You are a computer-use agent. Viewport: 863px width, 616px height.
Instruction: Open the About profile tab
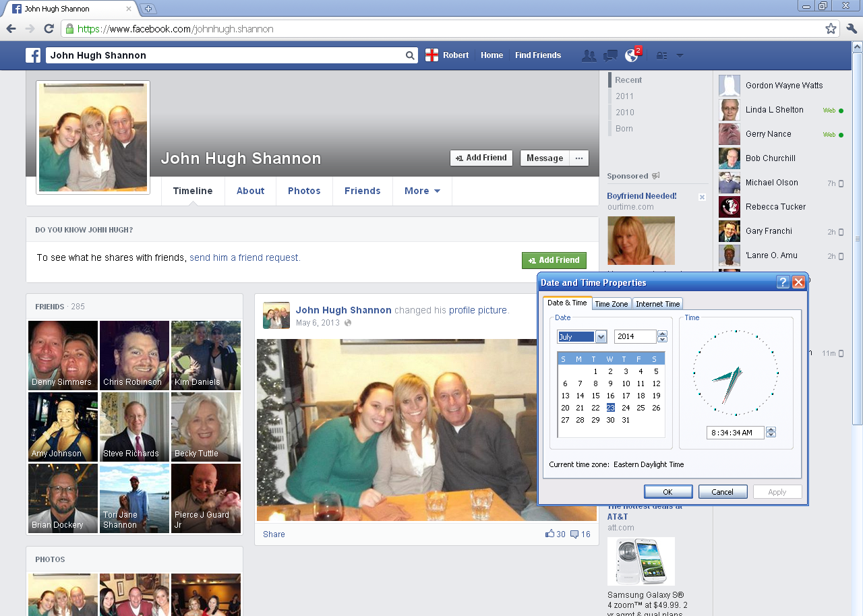click(x=250, y=191)
